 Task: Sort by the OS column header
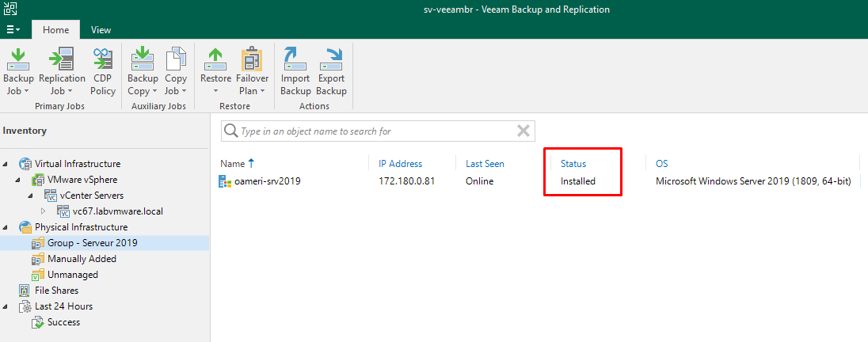[x=662, y=164]
